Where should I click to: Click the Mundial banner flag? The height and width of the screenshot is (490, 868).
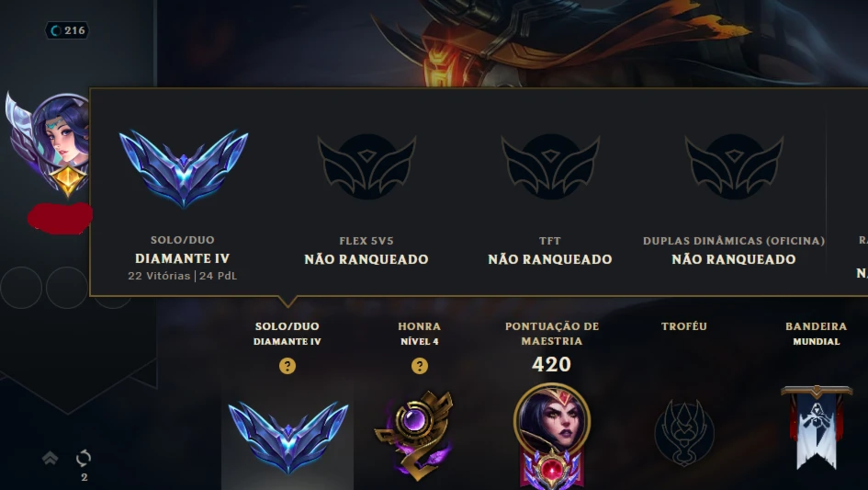(817, 427)
